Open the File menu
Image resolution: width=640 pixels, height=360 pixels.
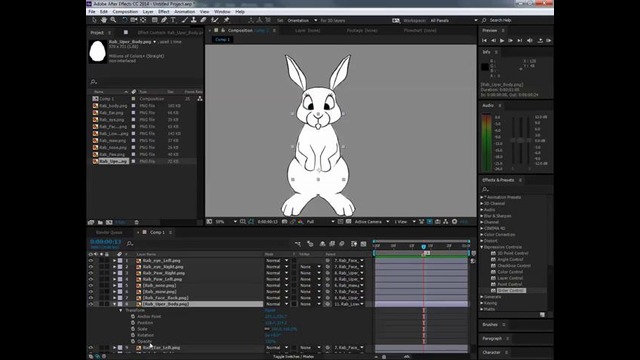pos(92,12)
